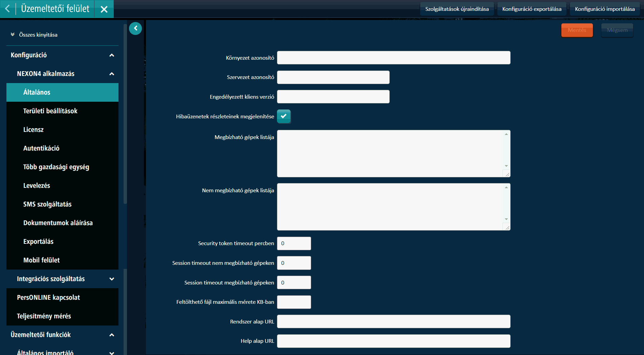Focus the Help alap URL field
Image resolution: width=644 pixels, height=355 pixels.
coord(393,341)
